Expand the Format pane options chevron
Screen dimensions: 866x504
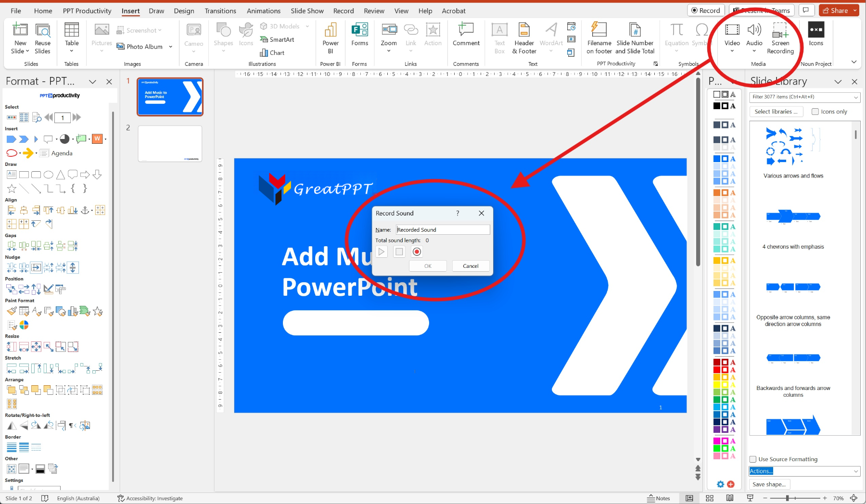92,82
